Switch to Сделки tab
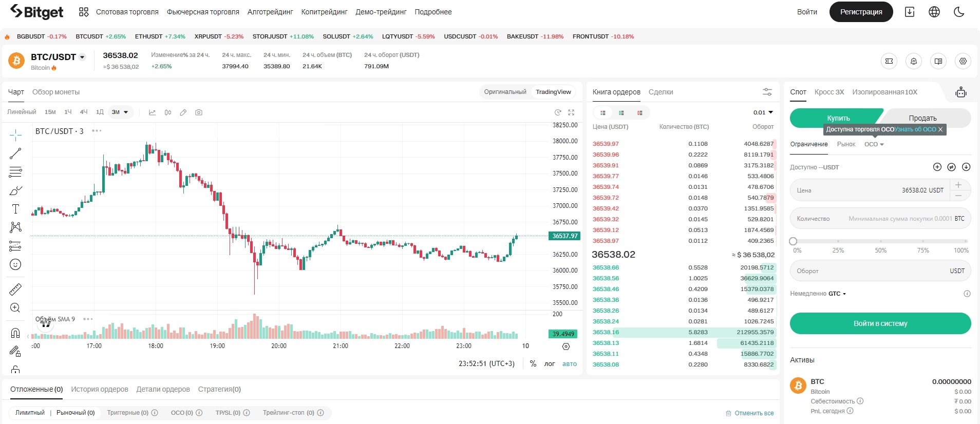The image size is (980, 424). pyautogui.click(x=661, y=92)
